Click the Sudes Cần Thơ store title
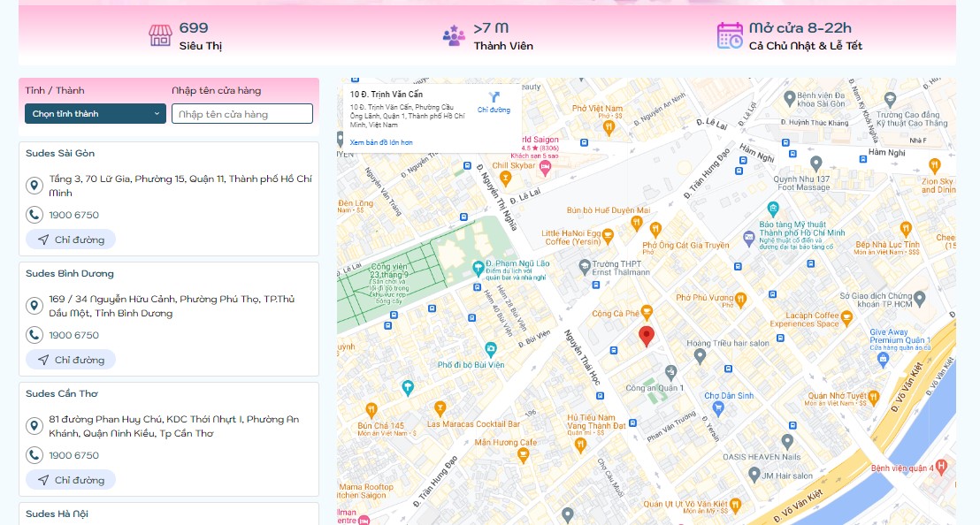This screenshot has width=980, height=525. click(62, 394)
